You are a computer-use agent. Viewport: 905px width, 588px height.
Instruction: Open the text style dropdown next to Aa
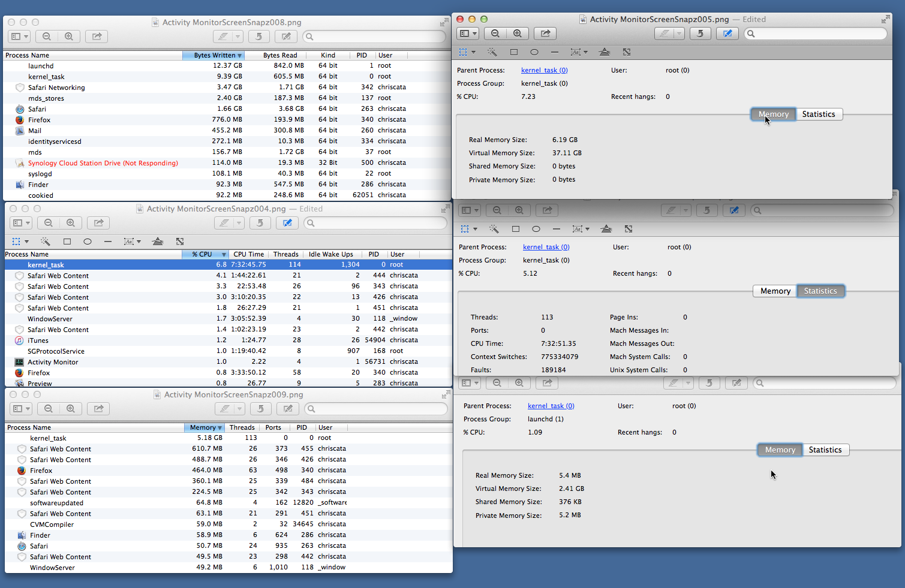point(584,52)
